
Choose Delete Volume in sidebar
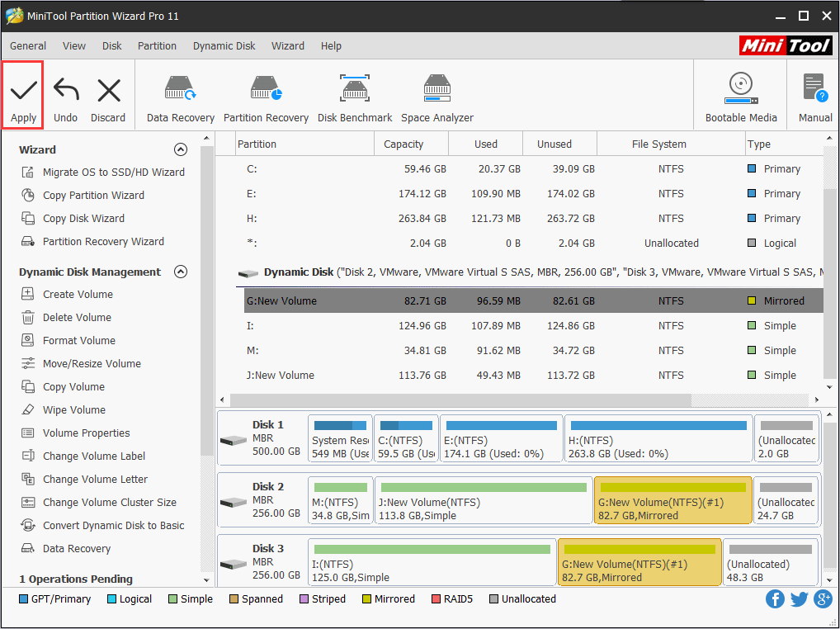tap(67, 317)
